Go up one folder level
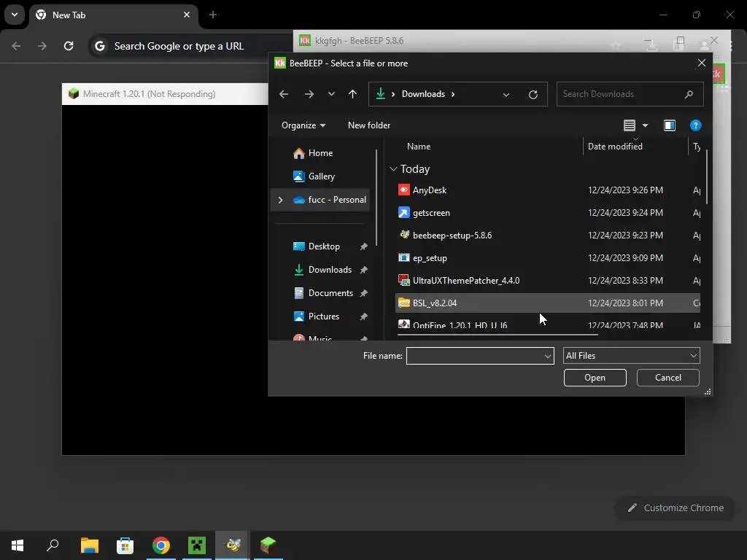The image size is (747, 560). coord(352,94)
